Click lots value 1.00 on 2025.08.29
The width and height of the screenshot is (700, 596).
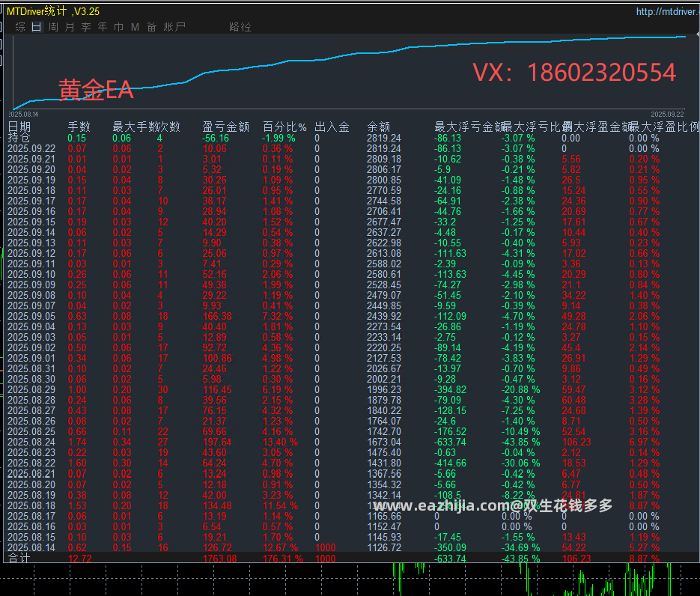(77, 390)
